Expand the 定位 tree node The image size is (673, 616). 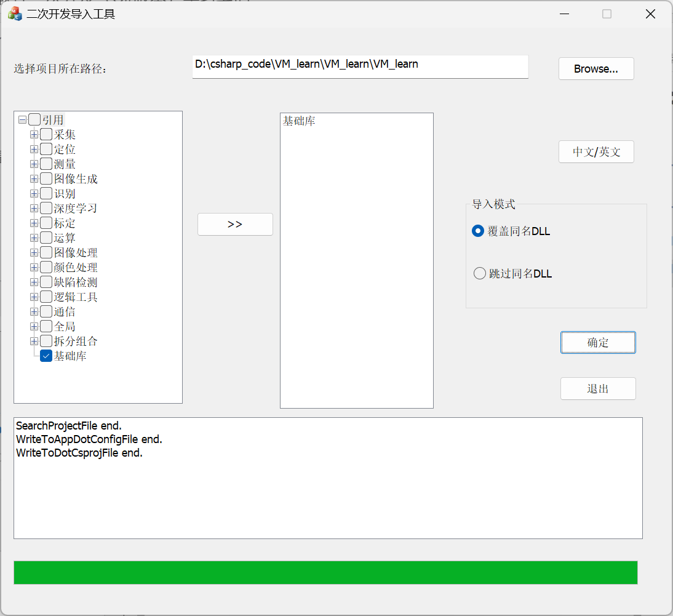tap(34, 149)
